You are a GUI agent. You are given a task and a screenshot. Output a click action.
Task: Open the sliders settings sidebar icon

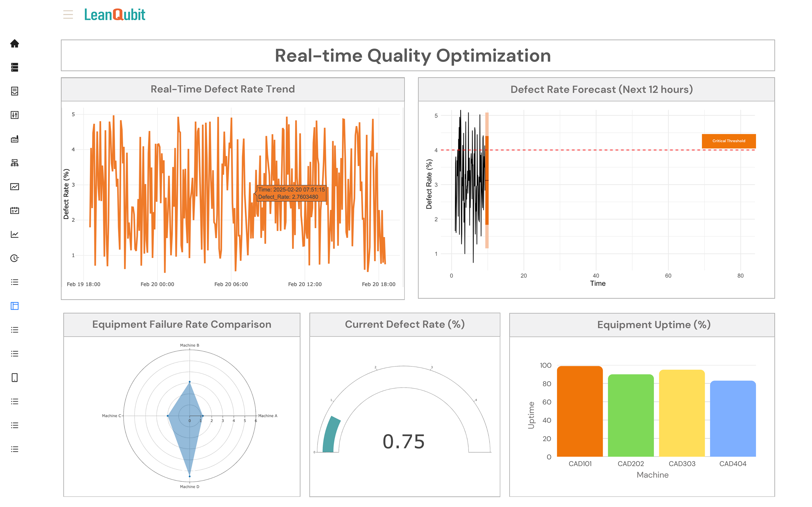tap(14, 115)
